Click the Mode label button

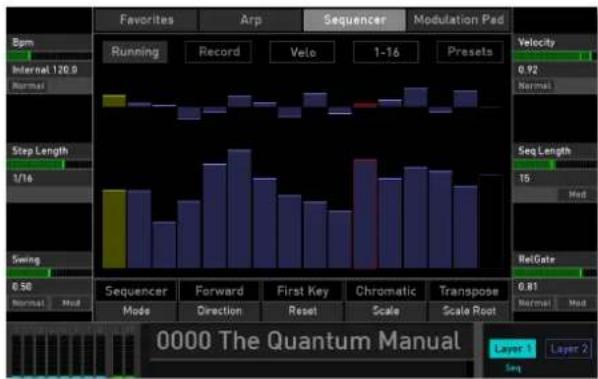pos(136,311)
